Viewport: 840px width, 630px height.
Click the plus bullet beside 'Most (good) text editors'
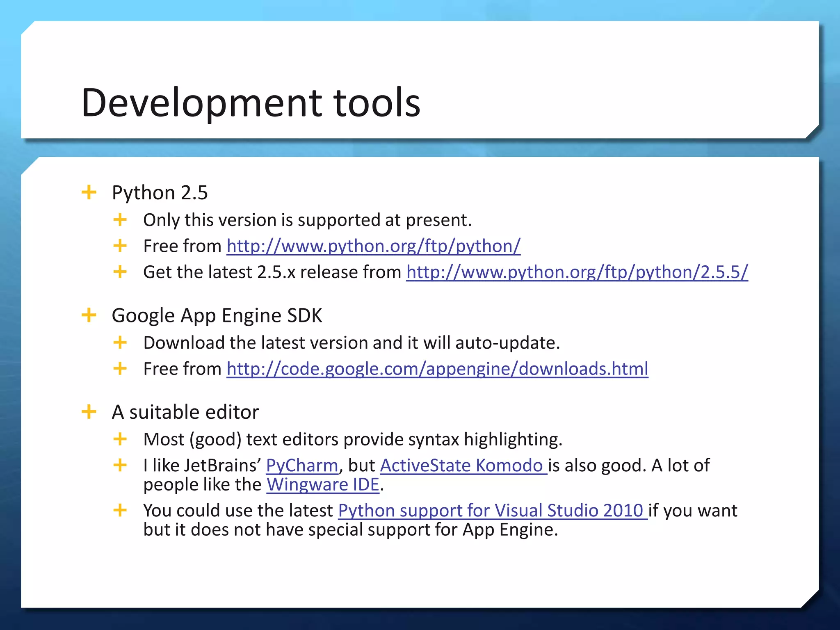tap(120, 439)
